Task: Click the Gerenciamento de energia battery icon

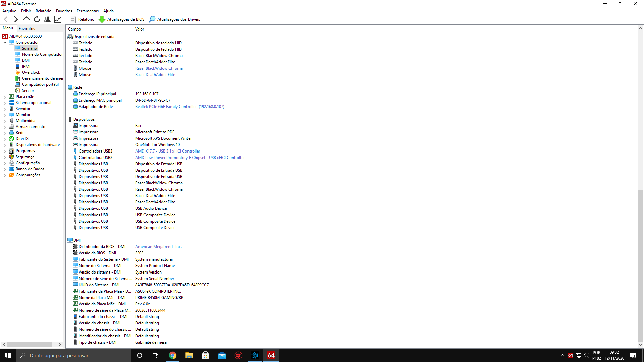Action: (18, 78)
